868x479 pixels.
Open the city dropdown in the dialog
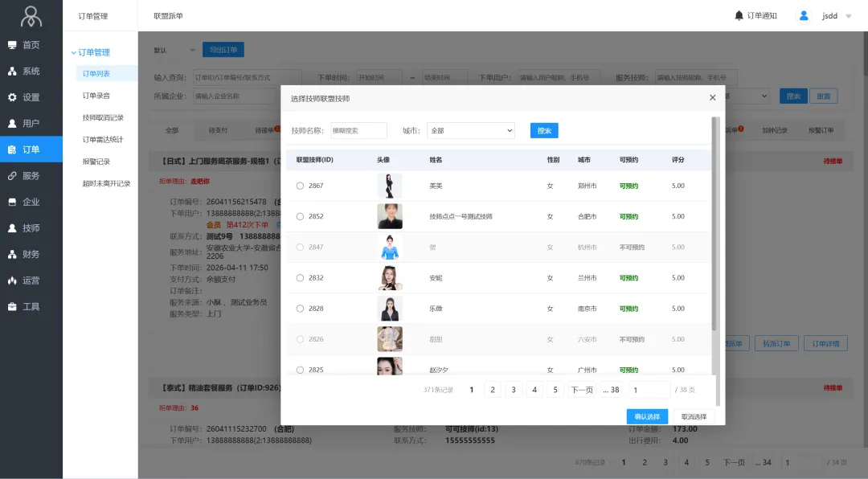(x=470, y=130)
